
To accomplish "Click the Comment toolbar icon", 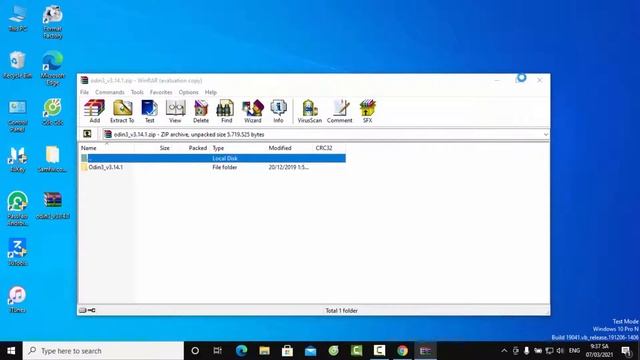I will pyautogui.click(x=340, y=111).
